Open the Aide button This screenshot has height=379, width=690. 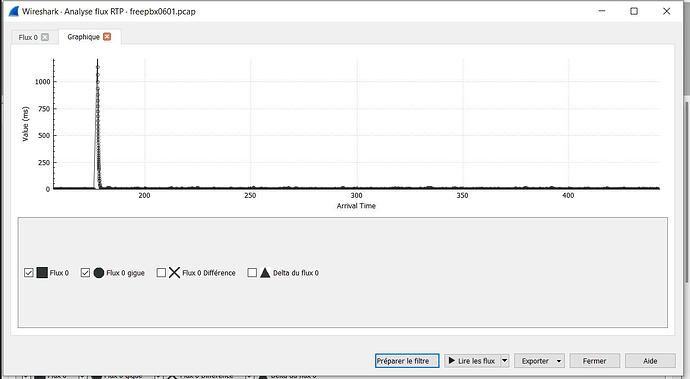click(x=650, y=361)
